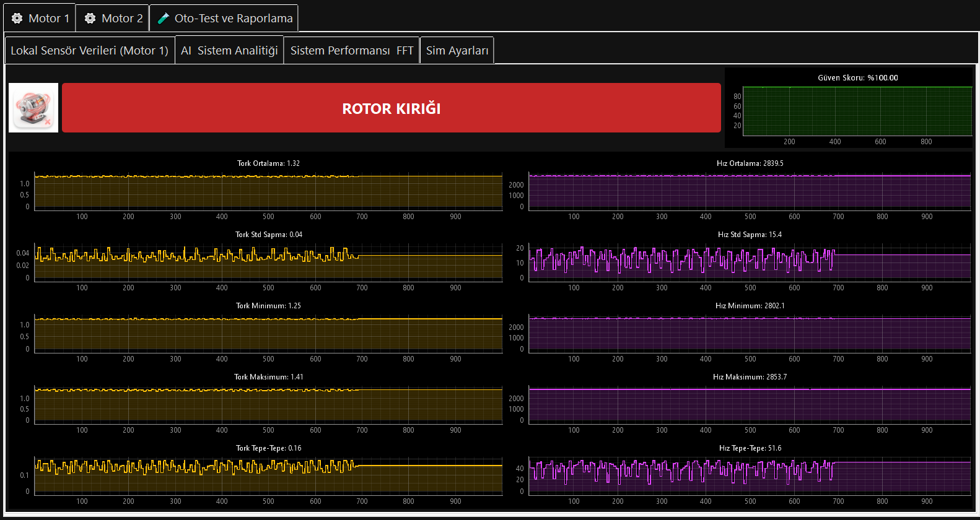The width and height of the screenshot is (980, 520).
Task: Click the 'Hız Std Sapma: 15.4' title
Action: [x=750, y=235]
